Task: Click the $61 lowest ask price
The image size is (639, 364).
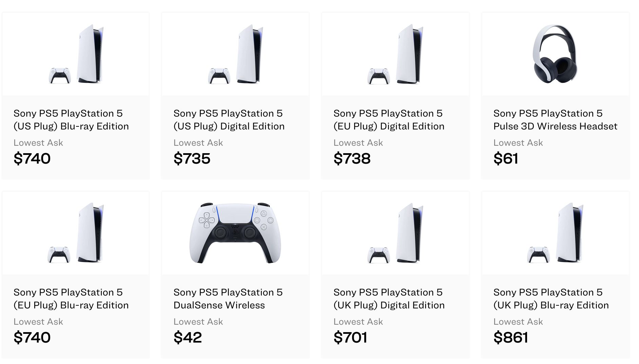Action: [506, 159]
